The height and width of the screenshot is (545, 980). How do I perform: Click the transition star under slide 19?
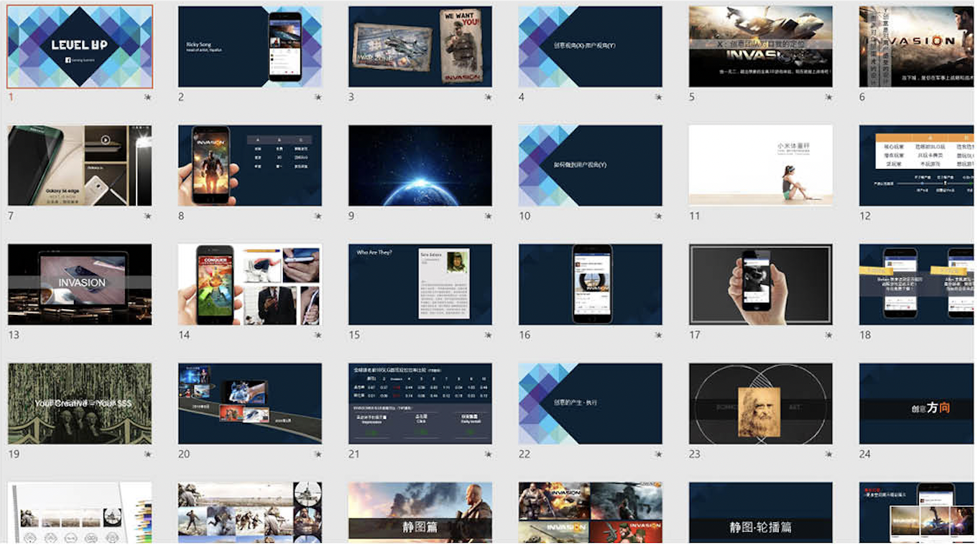[x=147, y=454]
